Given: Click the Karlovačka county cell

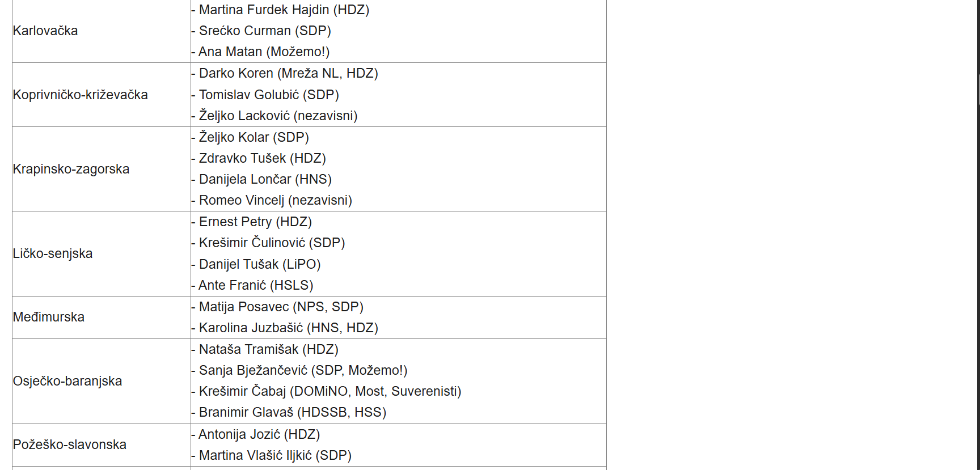Looking at the screenshot, I should point(45,31).
